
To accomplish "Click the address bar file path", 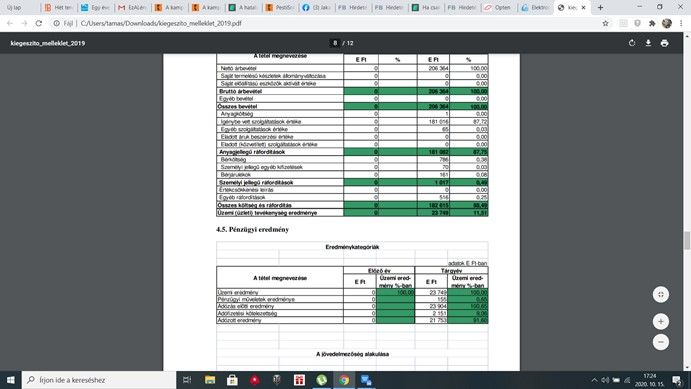I will (161, 23).
